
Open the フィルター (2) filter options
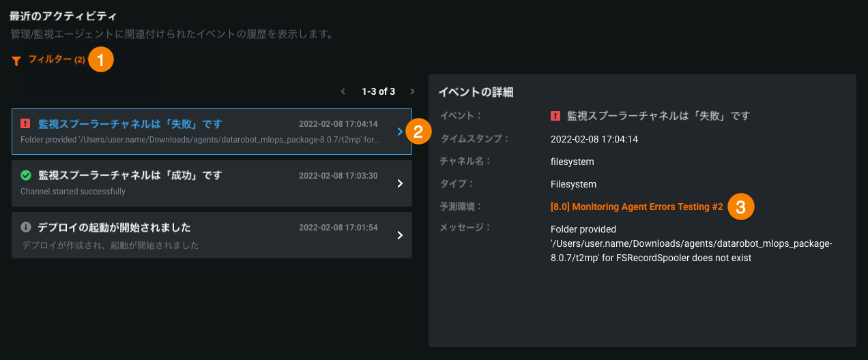56,60
